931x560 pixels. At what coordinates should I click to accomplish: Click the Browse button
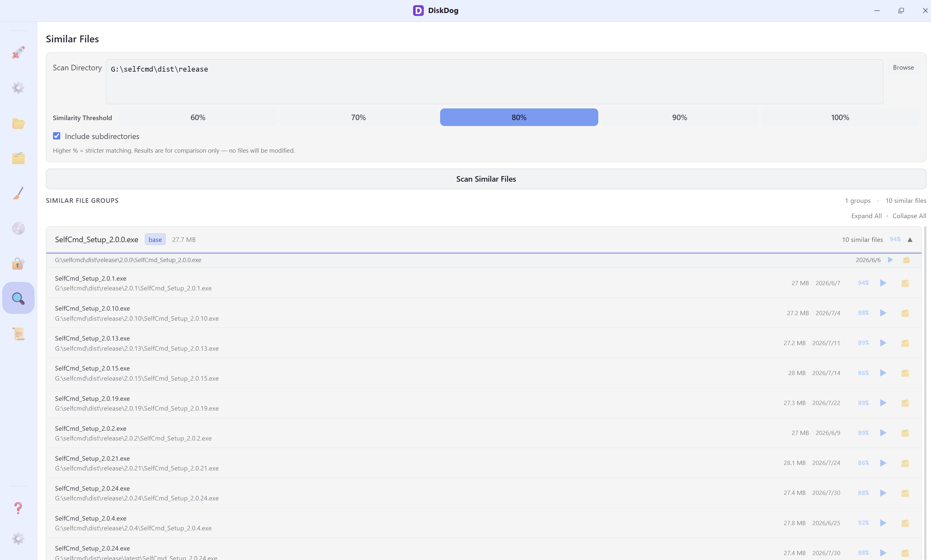[903, 67]
